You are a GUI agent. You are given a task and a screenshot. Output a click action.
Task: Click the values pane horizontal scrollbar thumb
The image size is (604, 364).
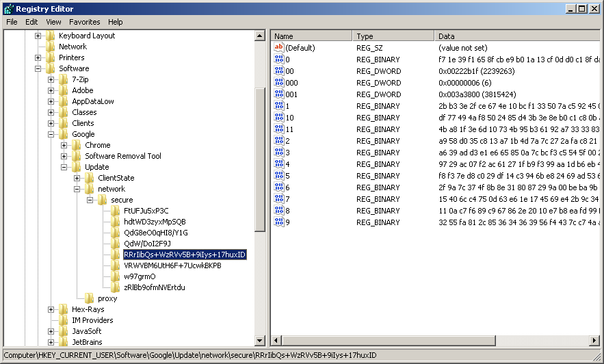(x=389, y=341)
